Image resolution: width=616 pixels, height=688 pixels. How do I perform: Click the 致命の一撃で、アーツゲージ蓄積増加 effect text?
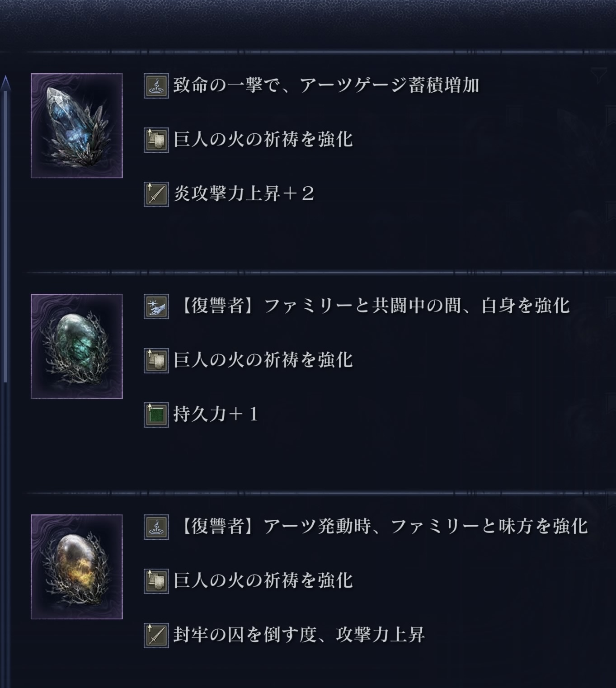click(x=326, y=85)
